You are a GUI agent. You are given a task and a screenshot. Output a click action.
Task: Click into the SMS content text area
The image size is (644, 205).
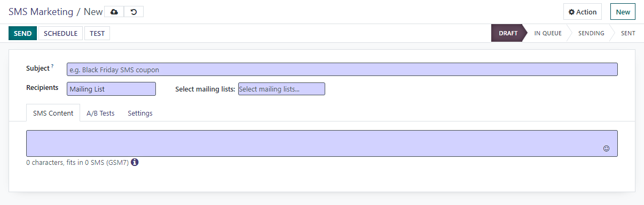[x=322, y=143]
